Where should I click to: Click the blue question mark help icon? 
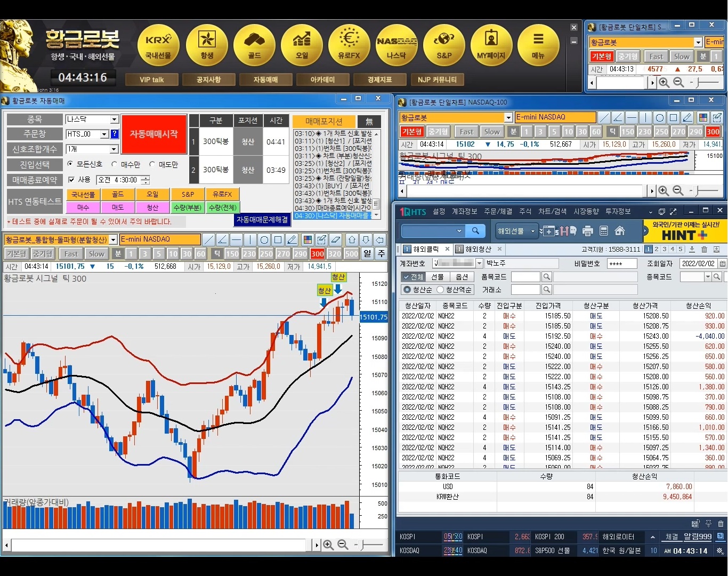[x=115, y=134]
